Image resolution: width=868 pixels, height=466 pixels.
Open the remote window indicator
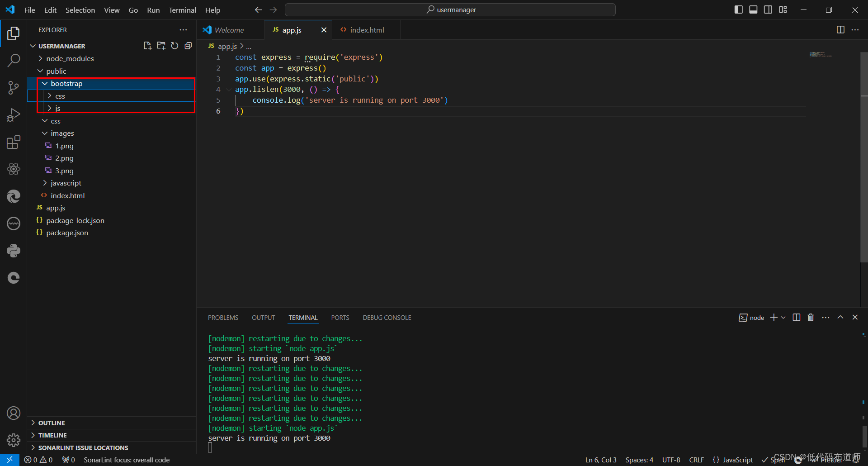tap(9, 460)
